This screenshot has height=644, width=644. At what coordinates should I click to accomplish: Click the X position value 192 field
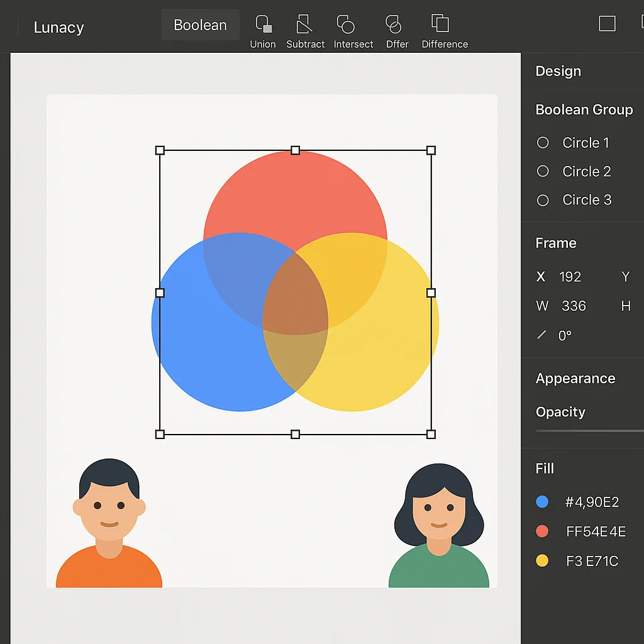coord(570,277)
